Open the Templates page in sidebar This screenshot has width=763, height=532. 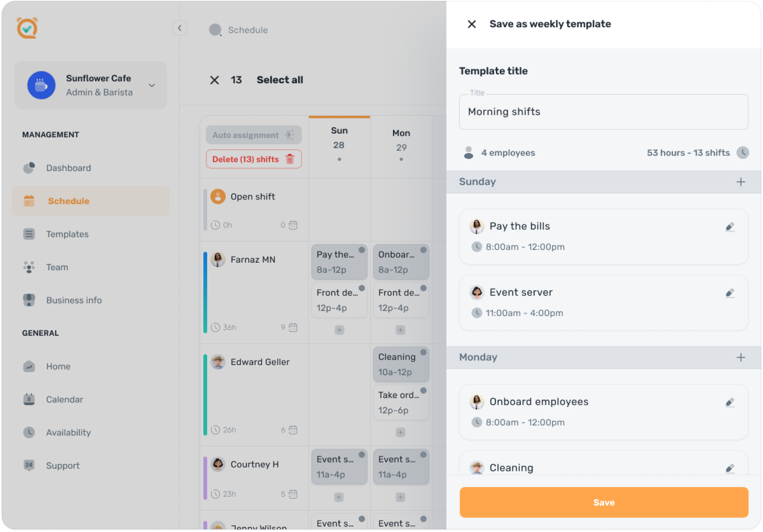(67, 234)
